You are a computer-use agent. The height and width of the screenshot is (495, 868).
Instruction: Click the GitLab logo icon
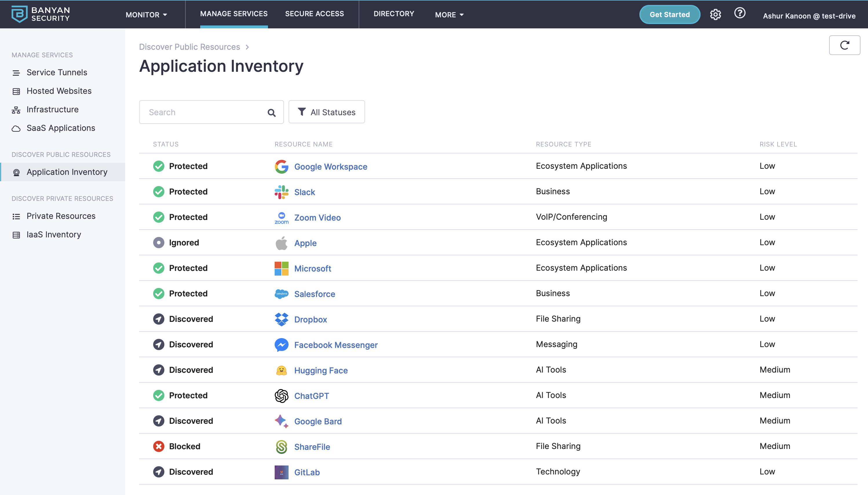[x=281, y=472]
